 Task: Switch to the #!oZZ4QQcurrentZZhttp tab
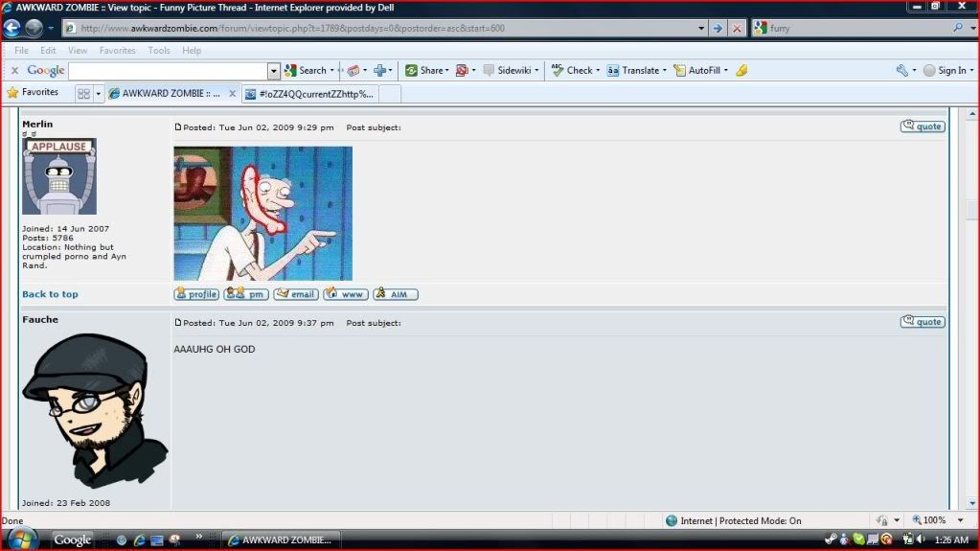pyautogui.click(x=308, y=94)
